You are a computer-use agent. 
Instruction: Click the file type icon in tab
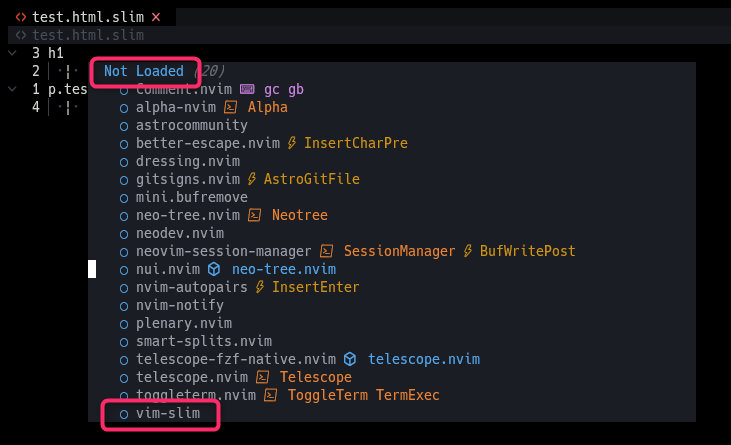(x=21, y=17)
